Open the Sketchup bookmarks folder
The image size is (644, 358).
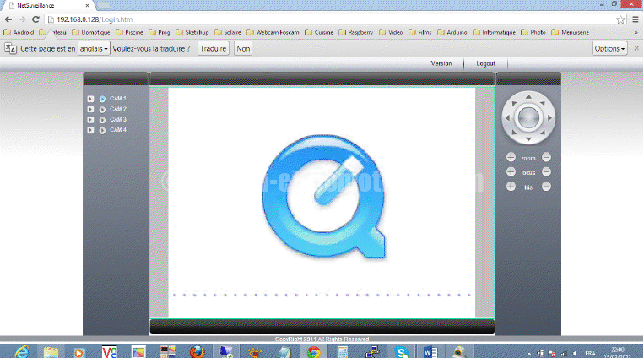click(x=192, y=32)
